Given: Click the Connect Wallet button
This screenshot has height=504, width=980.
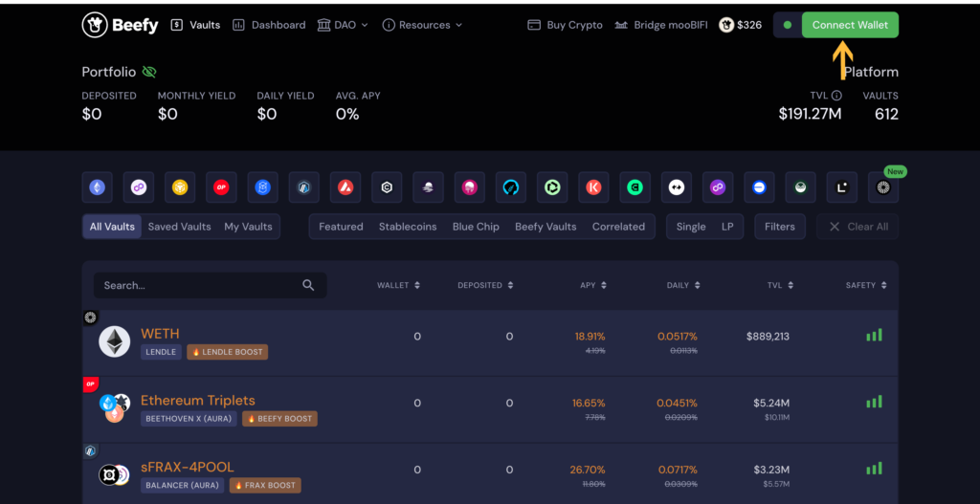Looking at the screenshot, I should [850, 25].
